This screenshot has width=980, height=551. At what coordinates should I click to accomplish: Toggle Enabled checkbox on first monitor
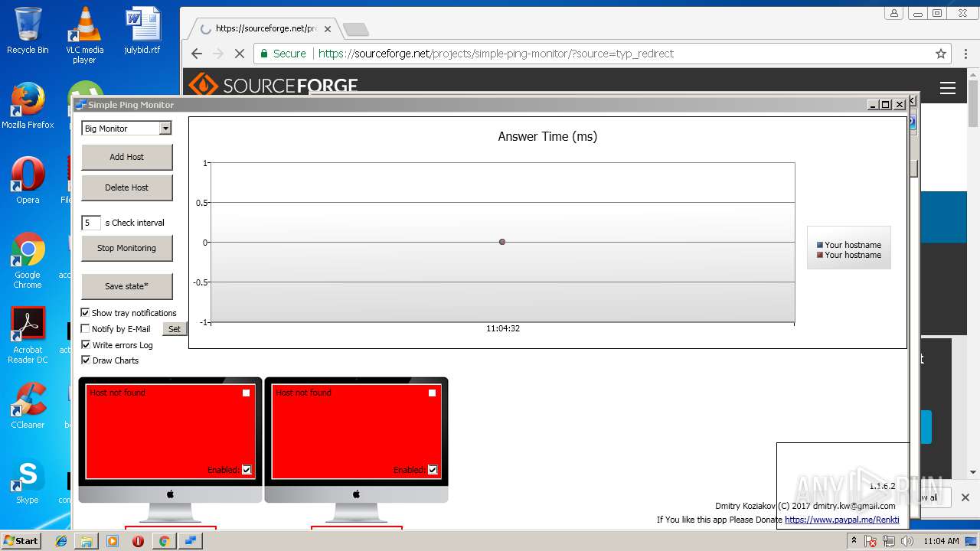tap(247, 470)
